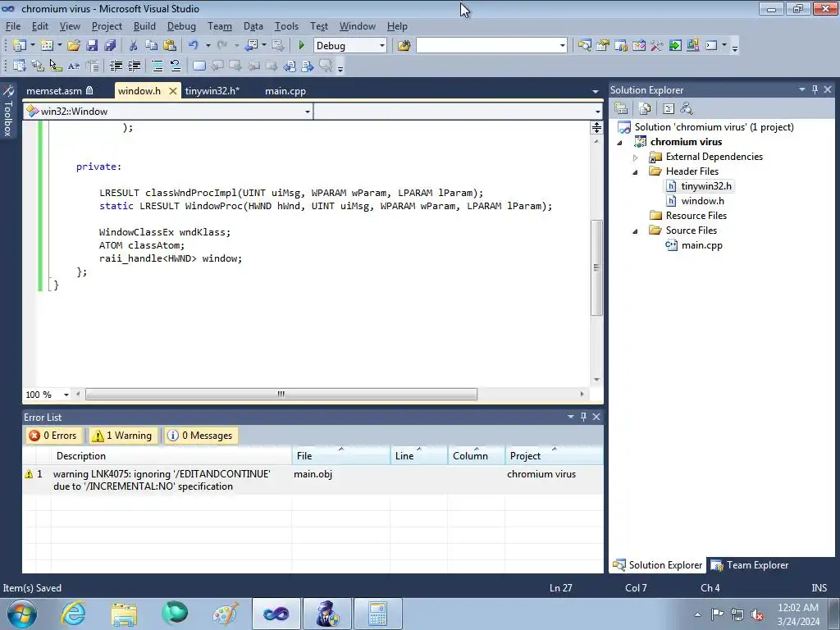This screenshot has width=840, height=630.
Task: Click the Save All icon
Action: (110, 46)
